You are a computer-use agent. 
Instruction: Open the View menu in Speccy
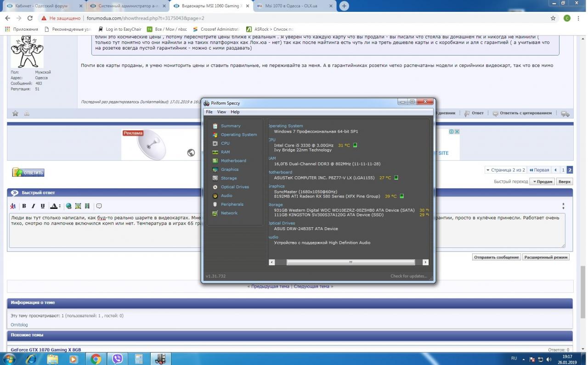(x=221, y=112)
